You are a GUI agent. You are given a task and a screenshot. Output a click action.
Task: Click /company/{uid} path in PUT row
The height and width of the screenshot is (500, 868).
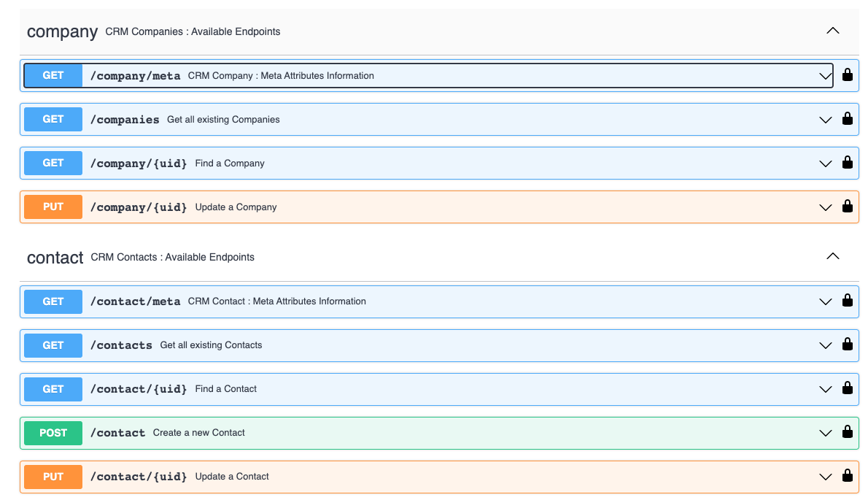click(139, 207)
